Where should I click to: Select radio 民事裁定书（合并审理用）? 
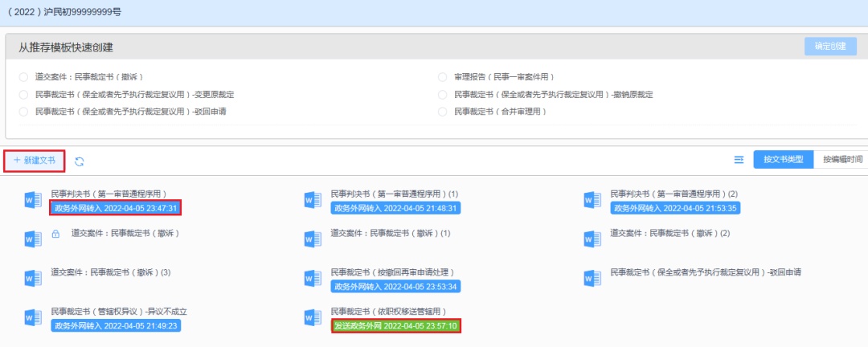point(442,111)
